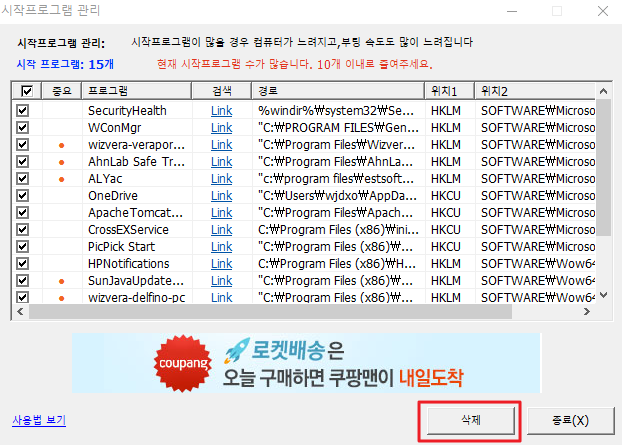Open the Link for HPNotifications
The image size is (622, 445).
[x=221, y=264]
